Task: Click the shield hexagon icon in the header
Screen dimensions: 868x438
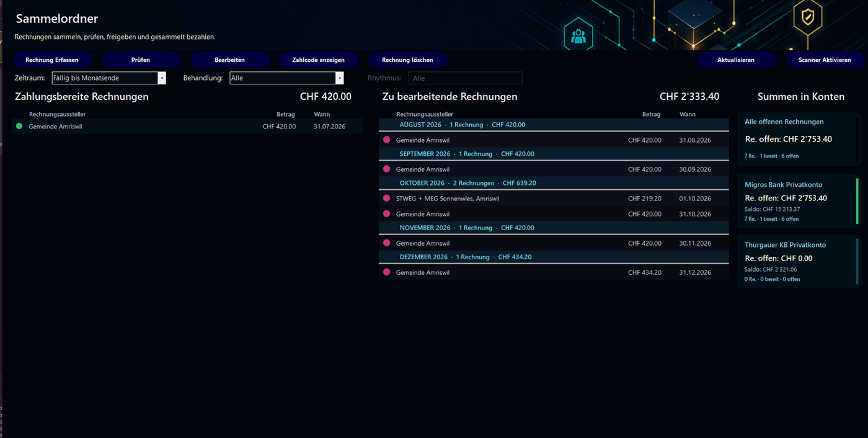Action: point(807,18)
